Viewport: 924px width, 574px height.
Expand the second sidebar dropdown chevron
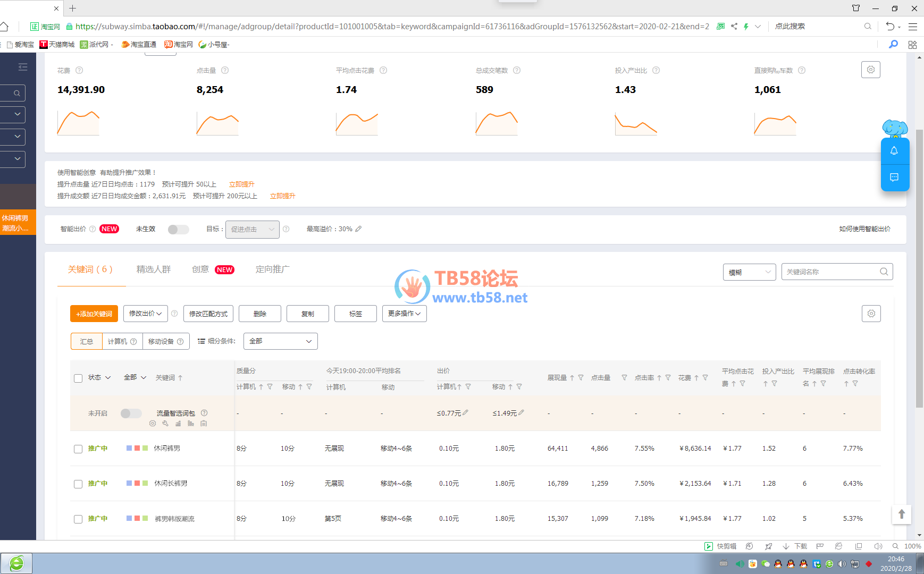click(18, 137)
